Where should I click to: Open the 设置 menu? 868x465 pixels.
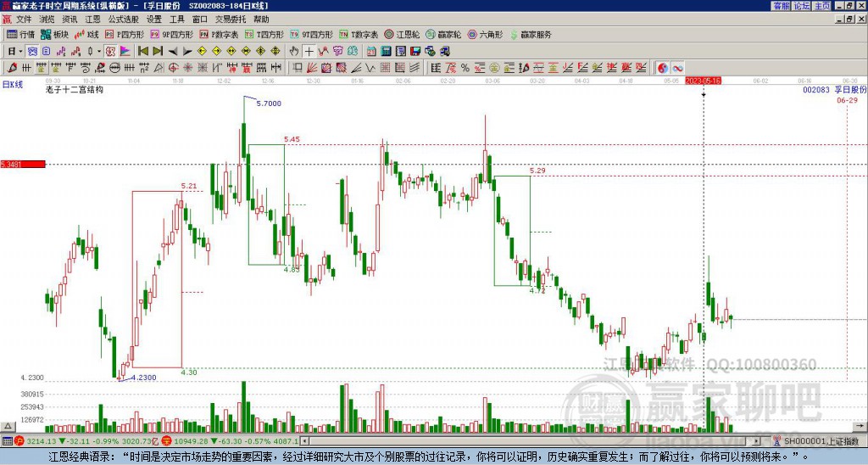[154, 20]
